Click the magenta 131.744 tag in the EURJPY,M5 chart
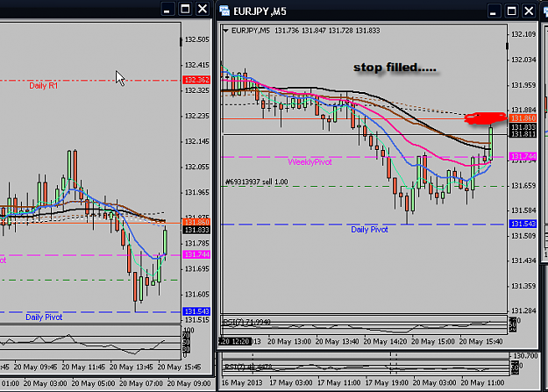 click(523, 156)
